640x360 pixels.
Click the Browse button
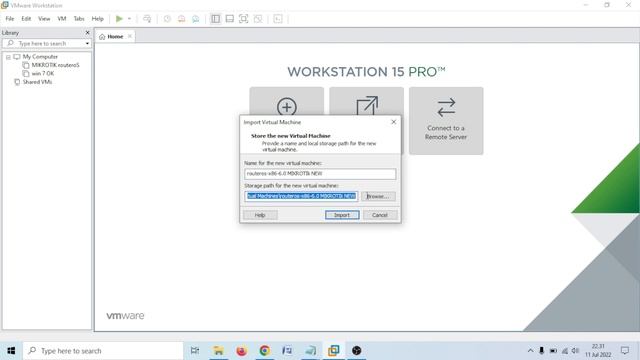[x=378, y=197]
